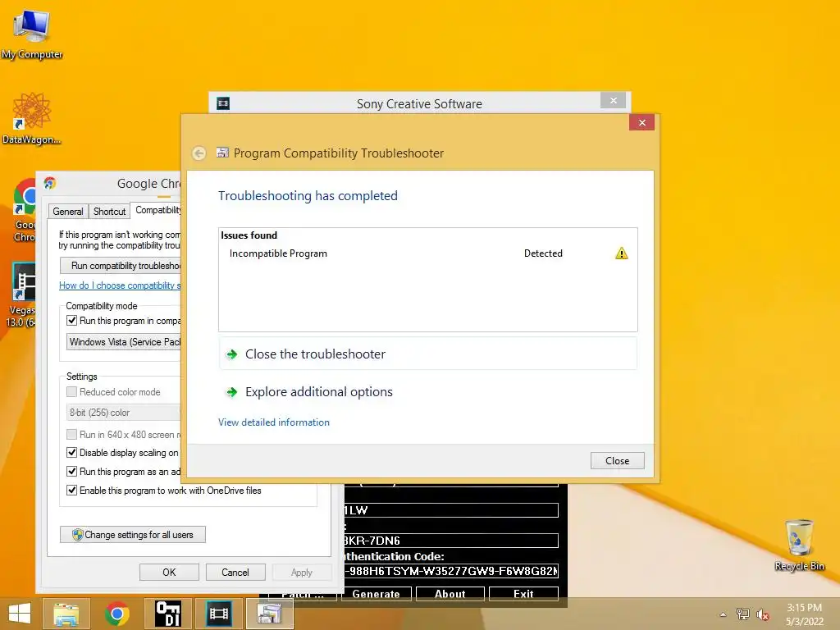Open View detailed information link
Image resolution: width=840 pixels, height=630 pixels.
[274, 422]
